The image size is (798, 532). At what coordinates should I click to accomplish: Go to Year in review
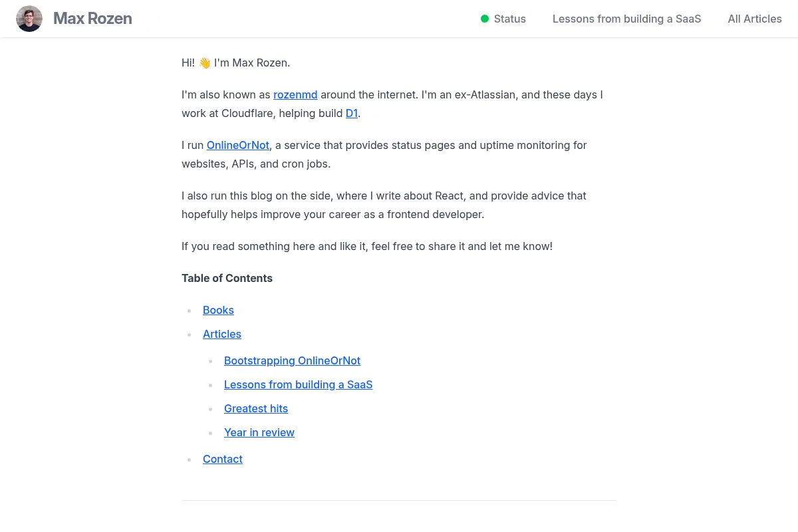pos(259,432)
